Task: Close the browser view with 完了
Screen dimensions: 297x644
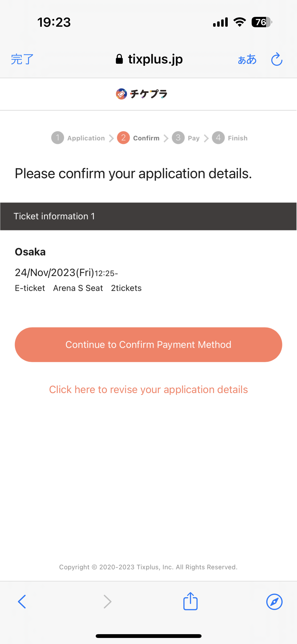Action: [22, 59]
